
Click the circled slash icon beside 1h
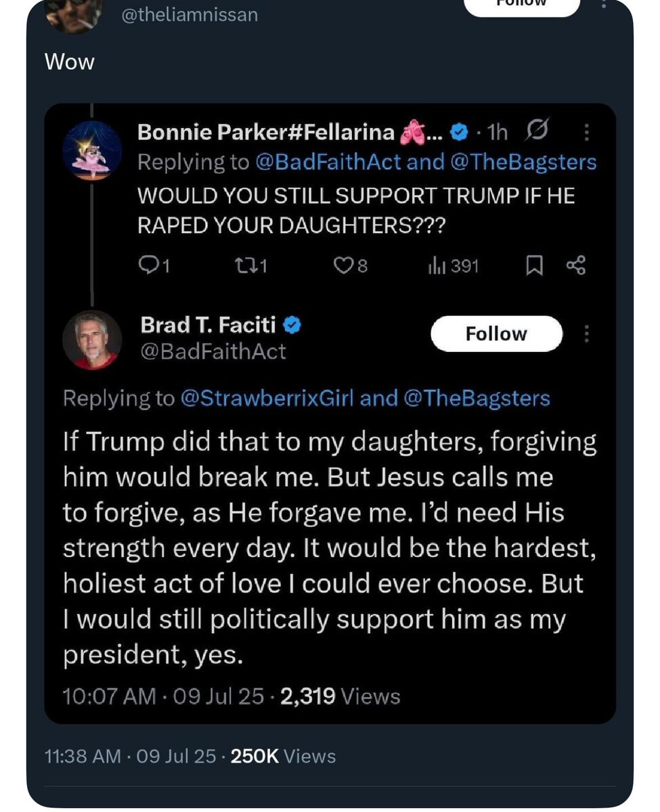tap(535, 132)
